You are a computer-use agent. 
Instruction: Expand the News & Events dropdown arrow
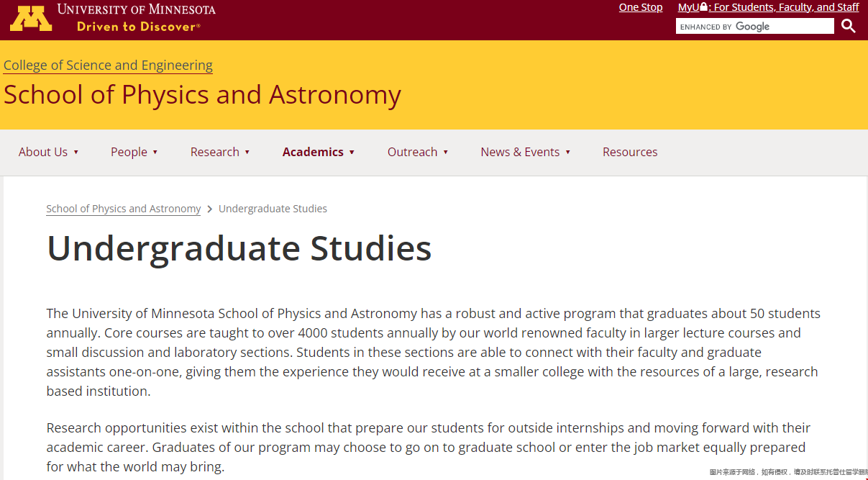(x=567, y=153)
